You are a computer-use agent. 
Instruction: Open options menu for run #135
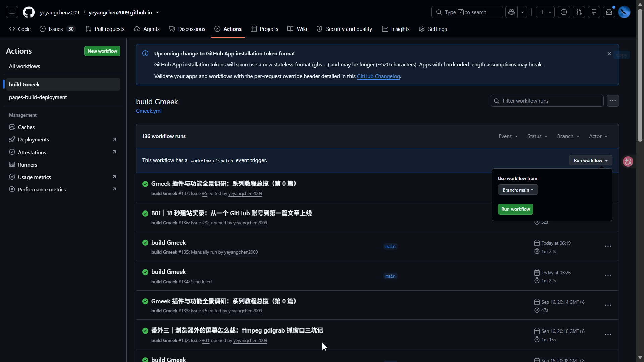click(x=608, y=247)
